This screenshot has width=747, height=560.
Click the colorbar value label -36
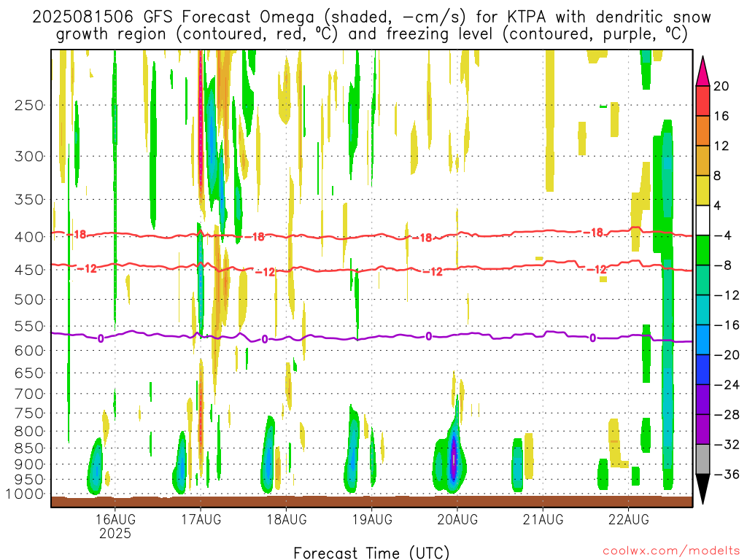(x=727, y=474)
